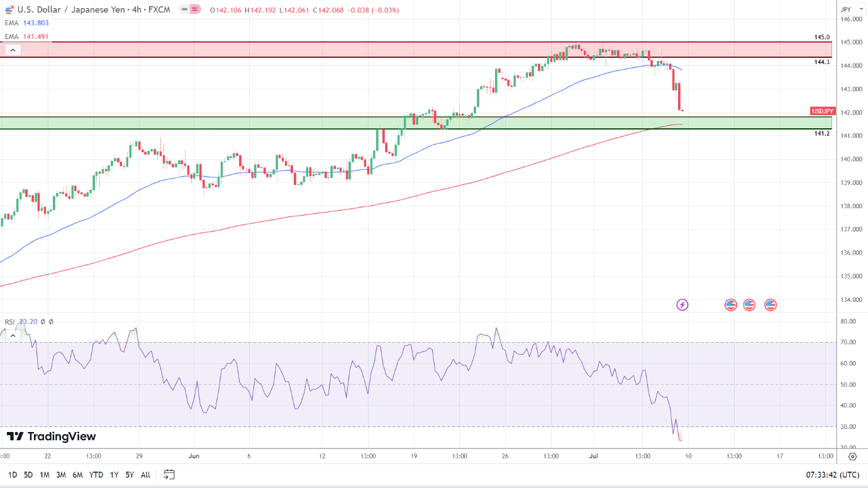Click the red USDJPY price label
Screen dimensions: 868x488
[x=821, y=111]
